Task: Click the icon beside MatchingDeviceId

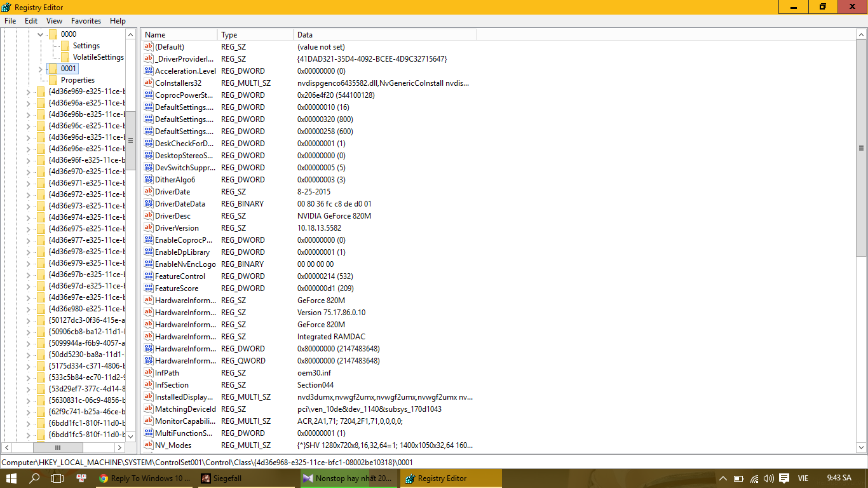Action: point(149,409)
